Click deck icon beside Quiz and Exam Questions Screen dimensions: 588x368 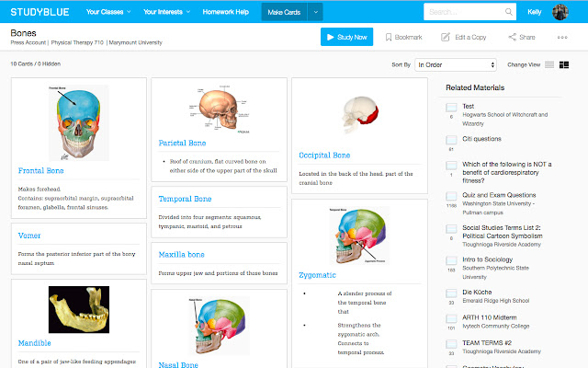tap(451, 196)
